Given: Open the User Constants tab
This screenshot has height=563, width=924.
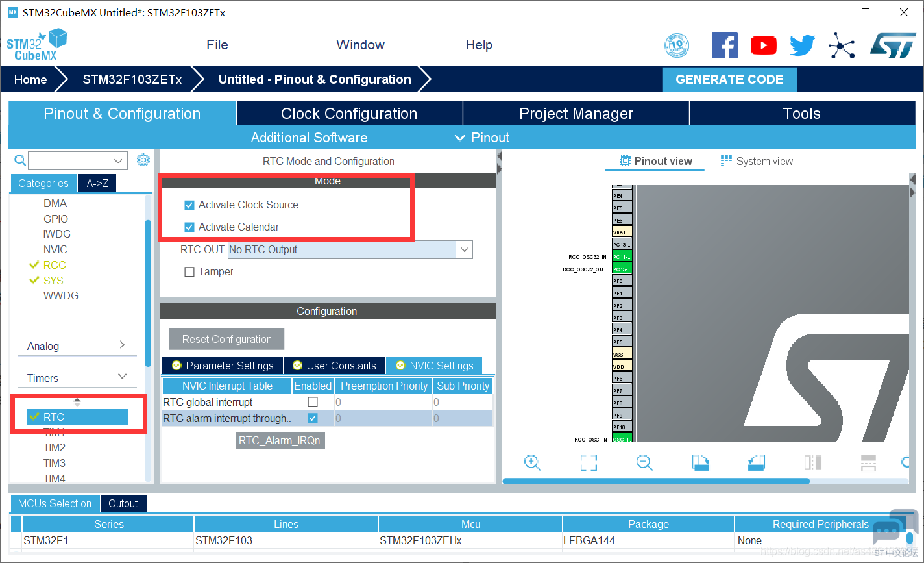Looking at the screenshot, I should click(x=334, y=366).
